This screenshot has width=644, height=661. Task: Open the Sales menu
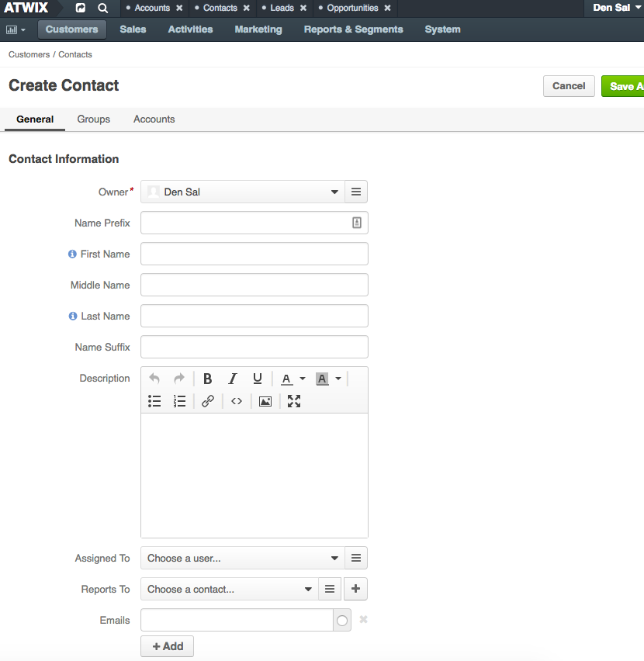click(133, 29)
